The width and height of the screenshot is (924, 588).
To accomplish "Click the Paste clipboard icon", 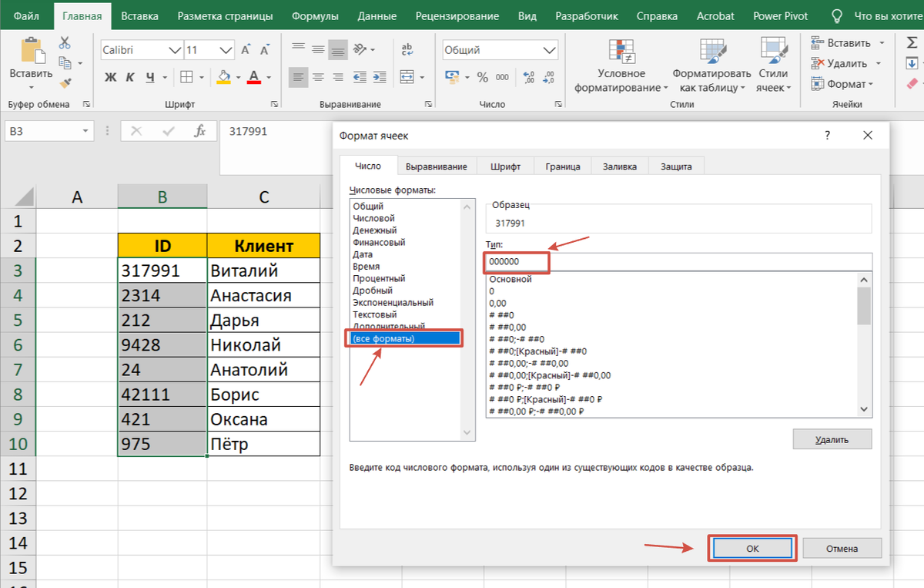I will [x=32, y=50].
